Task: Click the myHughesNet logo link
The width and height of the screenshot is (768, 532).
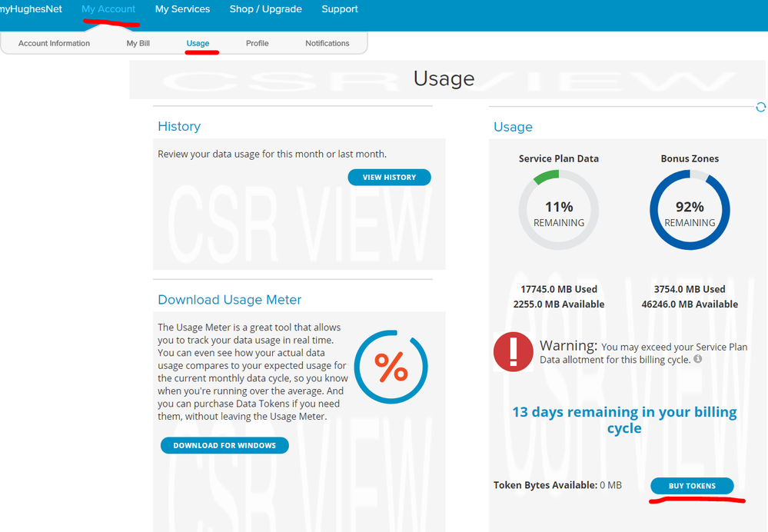Action: point(31,9)
